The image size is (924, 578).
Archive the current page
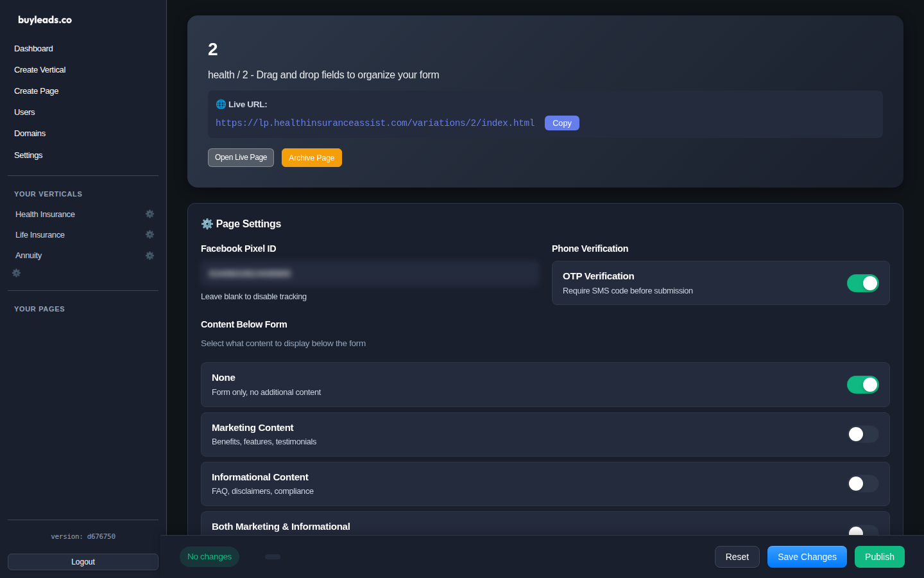coord(311,157)
